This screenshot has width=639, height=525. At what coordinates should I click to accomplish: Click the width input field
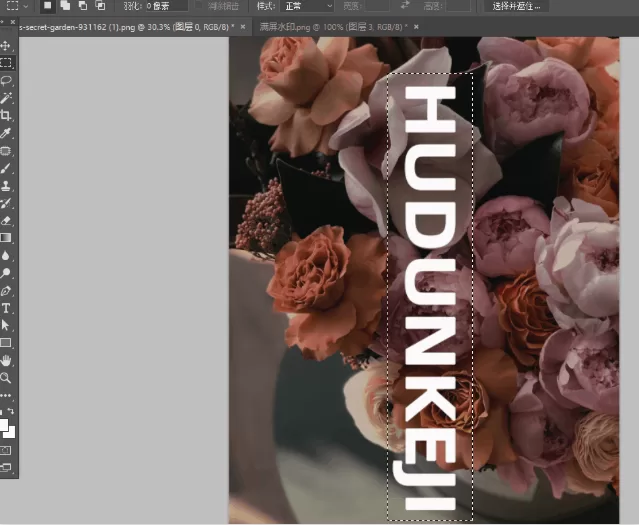(377, 6)
